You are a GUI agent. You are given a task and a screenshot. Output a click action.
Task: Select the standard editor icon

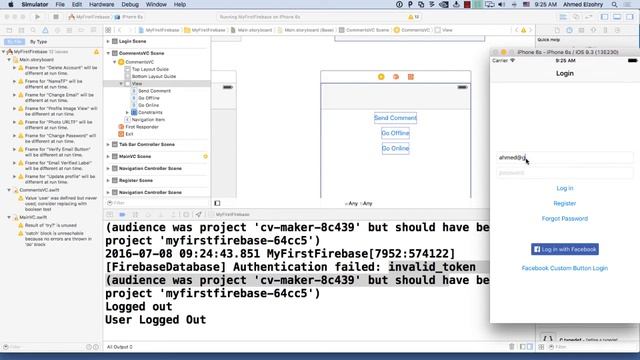(563, 17)
